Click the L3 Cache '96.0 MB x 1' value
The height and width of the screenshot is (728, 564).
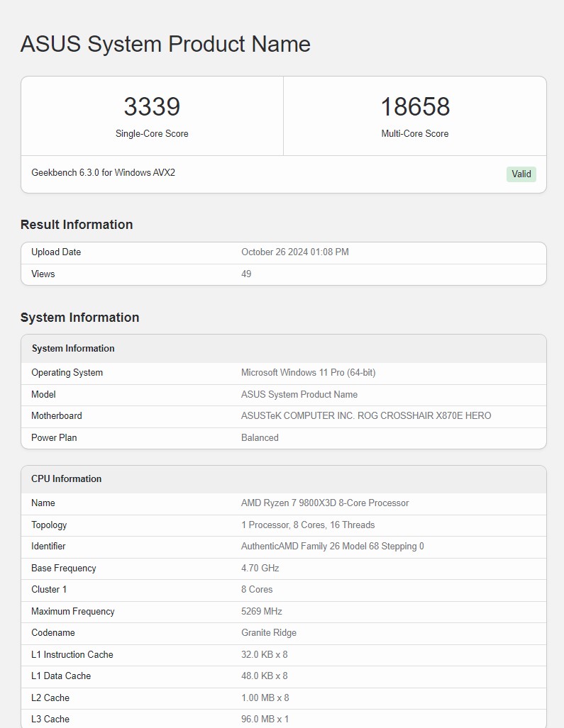coord(265,719)
